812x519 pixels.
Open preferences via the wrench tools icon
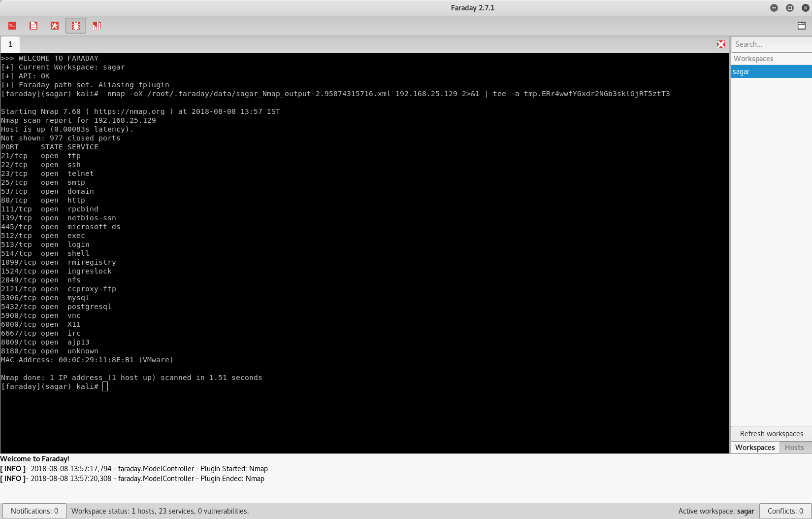point(55,26)
